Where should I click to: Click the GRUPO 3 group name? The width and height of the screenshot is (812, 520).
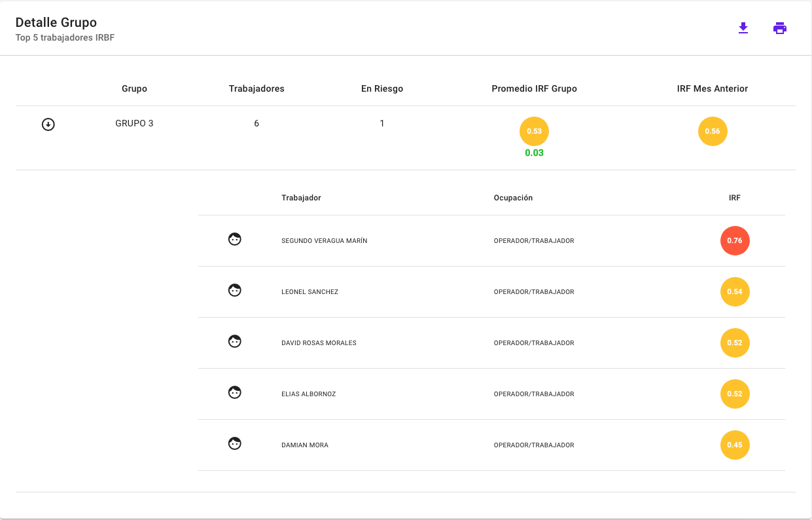coord(134,123)
